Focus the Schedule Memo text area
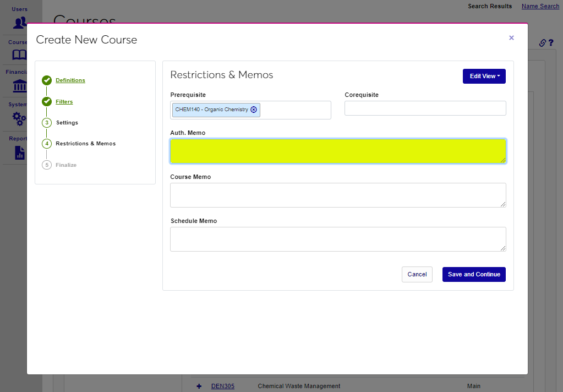 coord(337,239)
